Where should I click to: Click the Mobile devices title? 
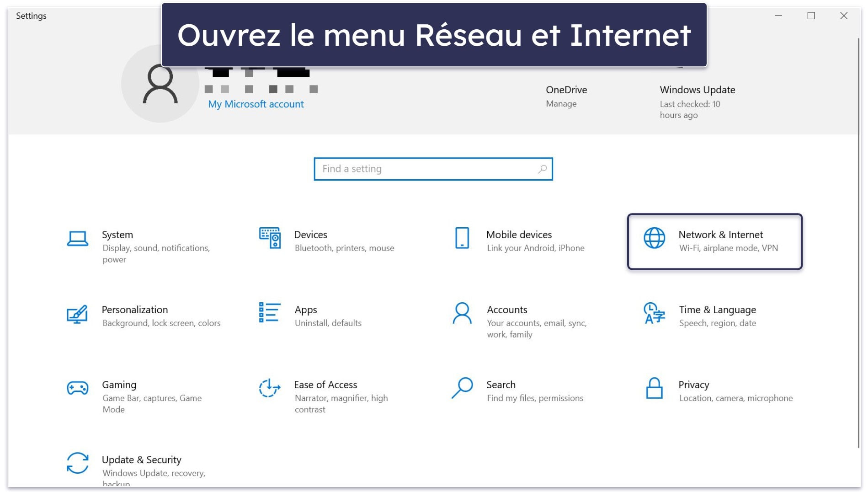(519, 235)
